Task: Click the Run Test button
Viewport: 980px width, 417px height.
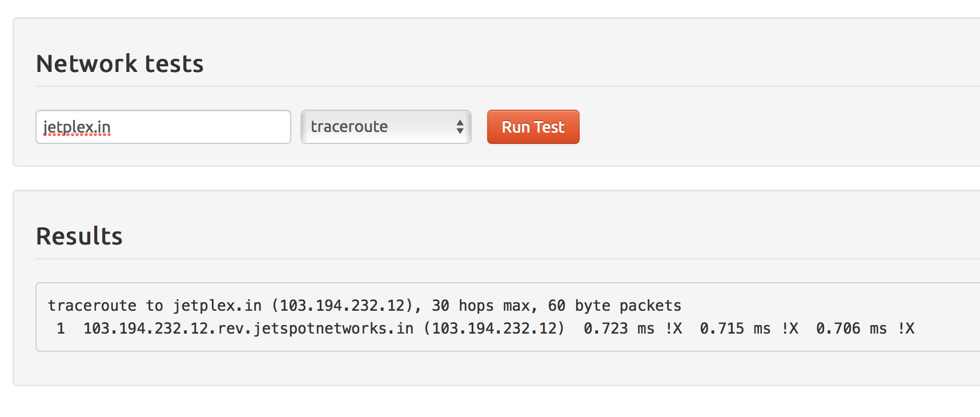Action: (533, 127)
